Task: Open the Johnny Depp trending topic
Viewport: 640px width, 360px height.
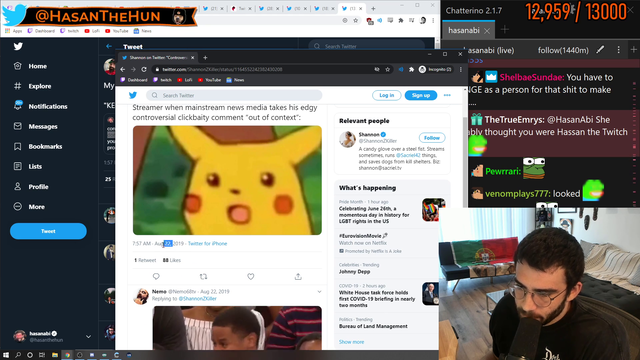Action: pyautogui.click(x=354, y=271)
